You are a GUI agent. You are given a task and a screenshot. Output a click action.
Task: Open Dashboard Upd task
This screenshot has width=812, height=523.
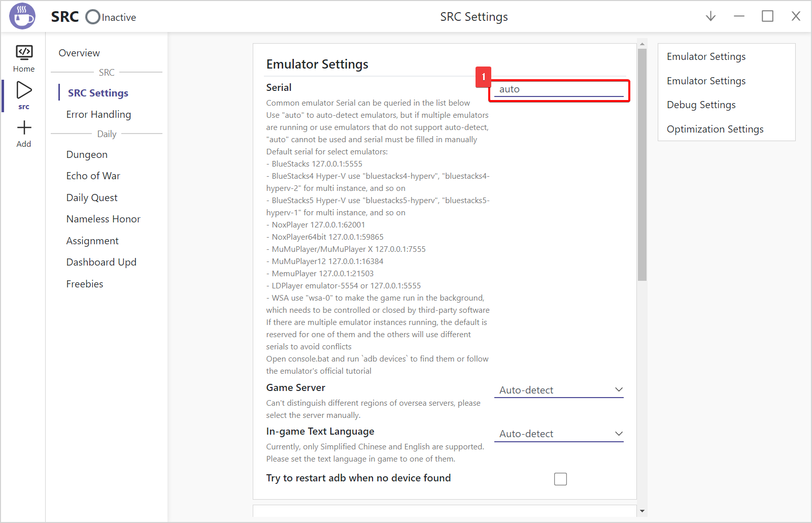[101, 262]
